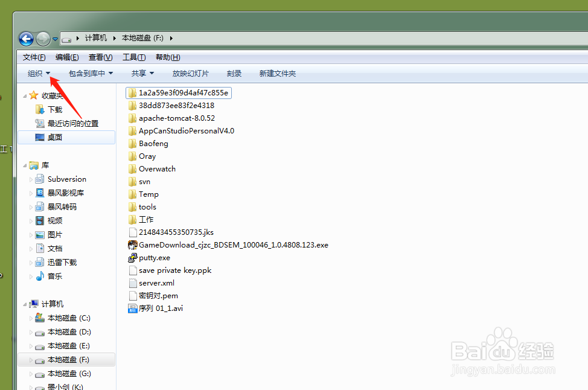The image size is (588, 390).
Task: Select folder 38dd873ee83f2e4318
Action: point(171,106)
